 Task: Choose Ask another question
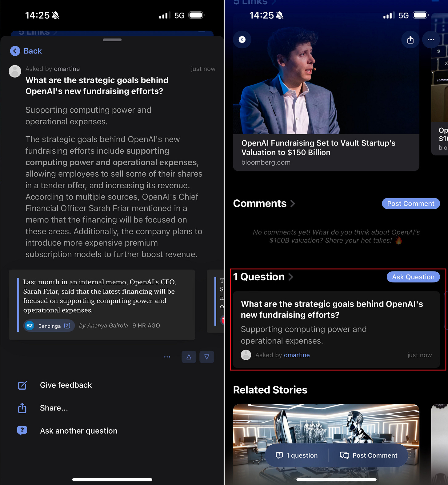coord(78,431)
